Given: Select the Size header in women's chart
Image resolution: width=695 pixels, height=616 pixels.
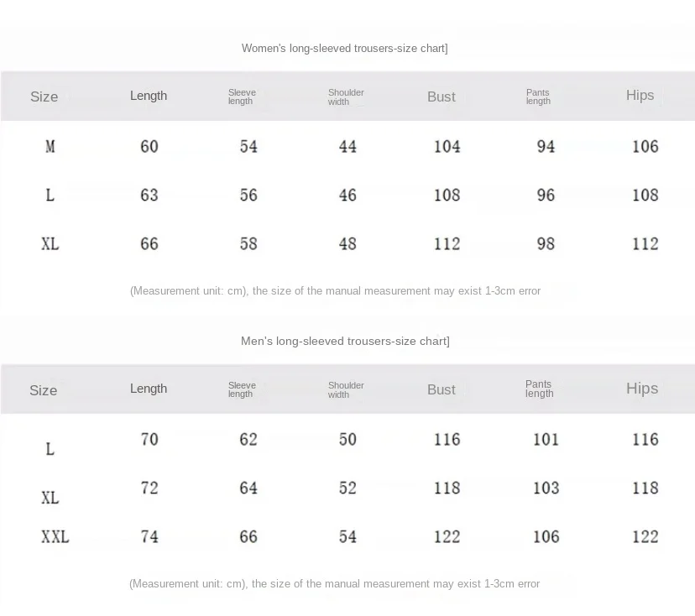Looking at the screenshot, I should tap(44, 97).
